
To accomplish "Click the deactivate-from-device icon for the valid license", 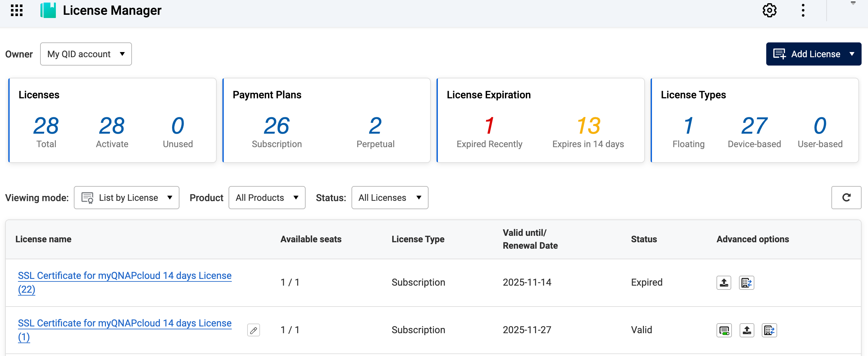I will (x=747, y=330).
